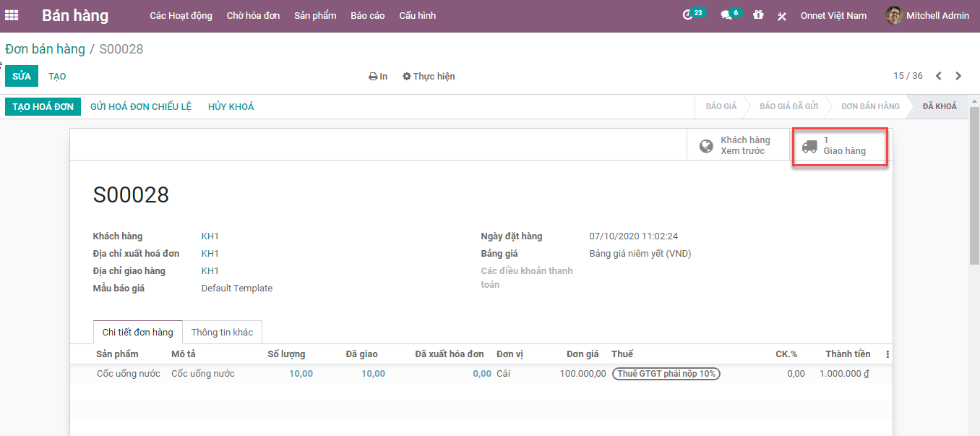Go to next record arrow
The height and width of the screenshot is (436, 980).
958,76
